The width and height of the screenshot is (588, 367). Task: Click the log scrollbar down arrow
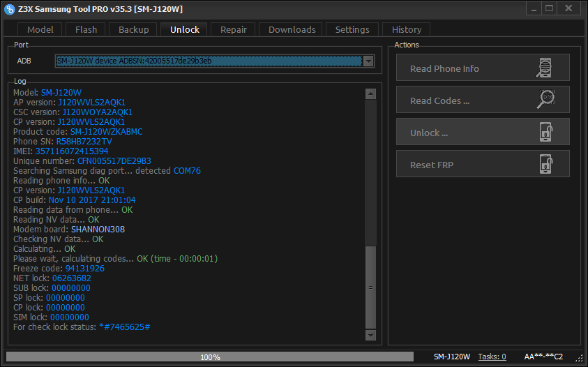(370, 335)
